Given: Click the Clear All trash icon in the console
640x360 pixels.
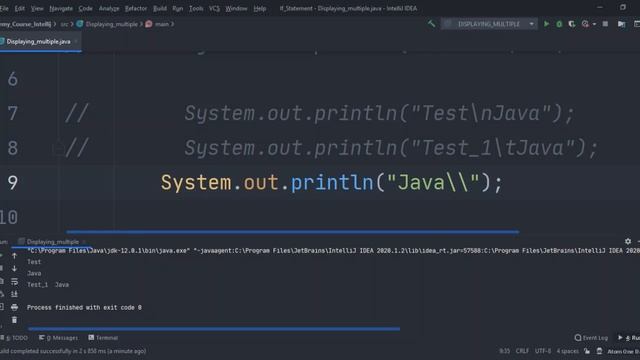Looking at the screenshot, I should pyautogui.click(x=14, y=320).
